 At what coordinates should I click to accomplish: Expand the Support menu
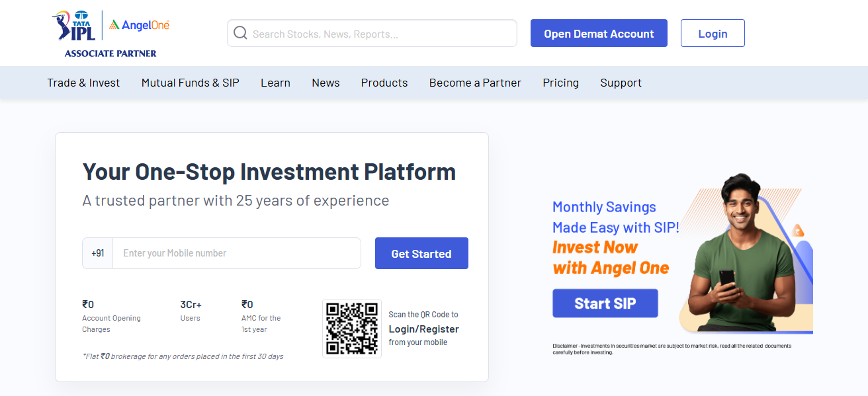[x=621, y=83]
